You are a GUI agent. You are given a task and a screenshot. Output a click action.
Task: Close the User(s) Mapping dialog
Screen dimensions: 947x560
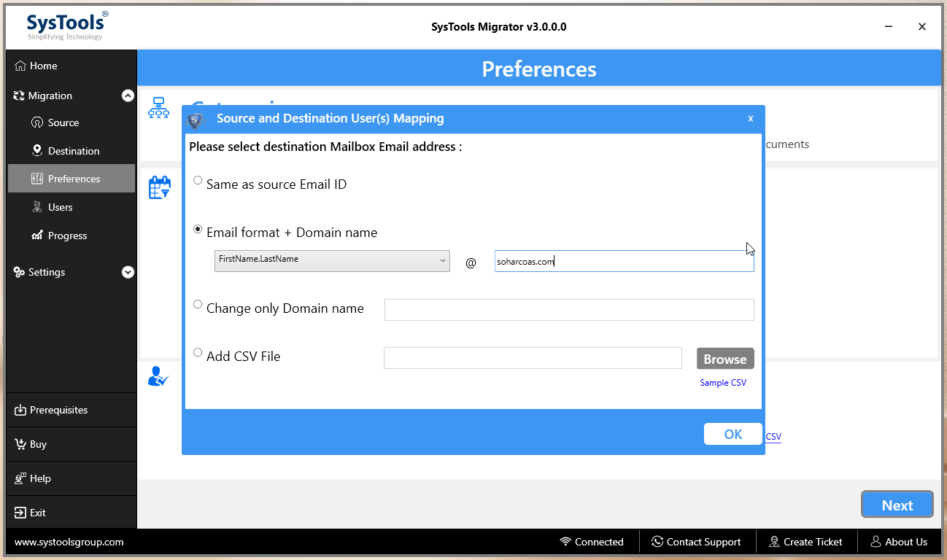click(x=750, y=118)
